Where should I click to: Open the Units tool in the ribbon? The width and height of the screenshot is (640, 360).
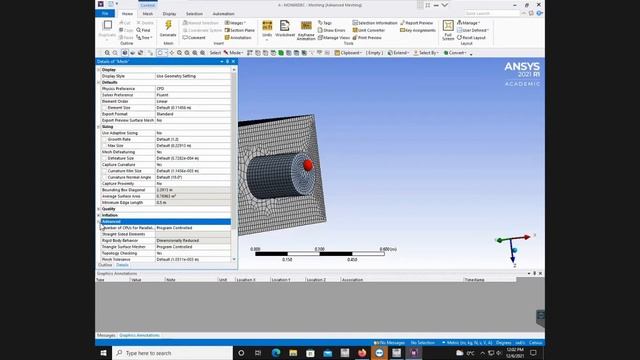click(267, 29)
